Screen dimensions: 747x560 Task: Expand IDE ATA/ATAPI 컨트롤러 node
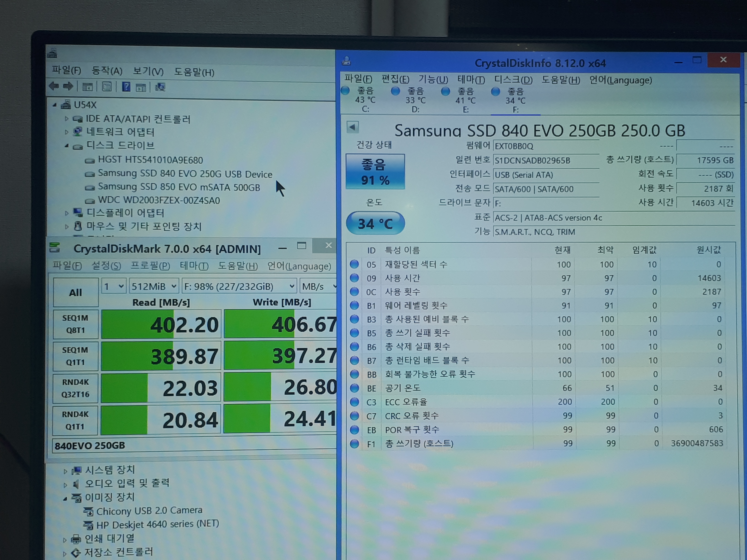click(x=66, y=118)
